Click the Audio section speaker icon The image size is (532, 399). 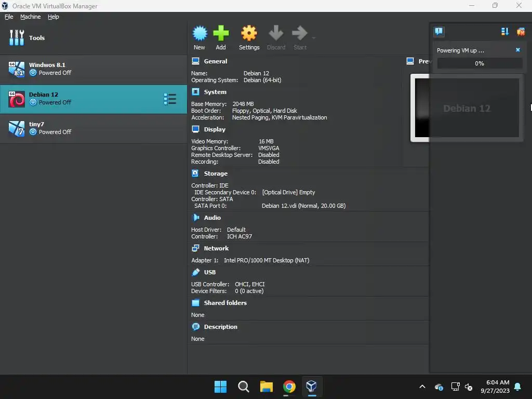(195, 218)
